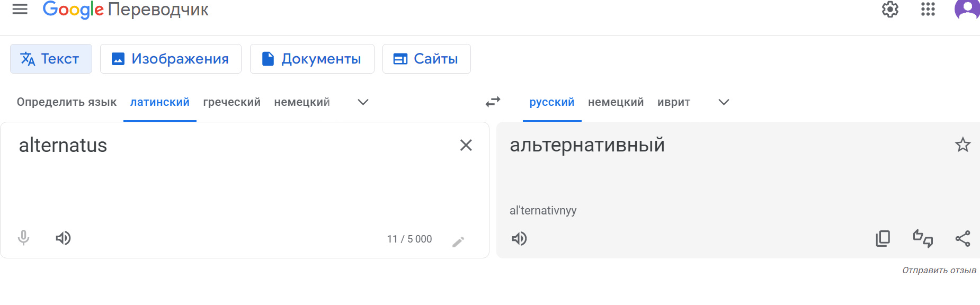This screenshot has width=980, height=305.
Task: Toggle the pencil handwriting input tool
Action: pyautogui.click(x=458, y=242)
